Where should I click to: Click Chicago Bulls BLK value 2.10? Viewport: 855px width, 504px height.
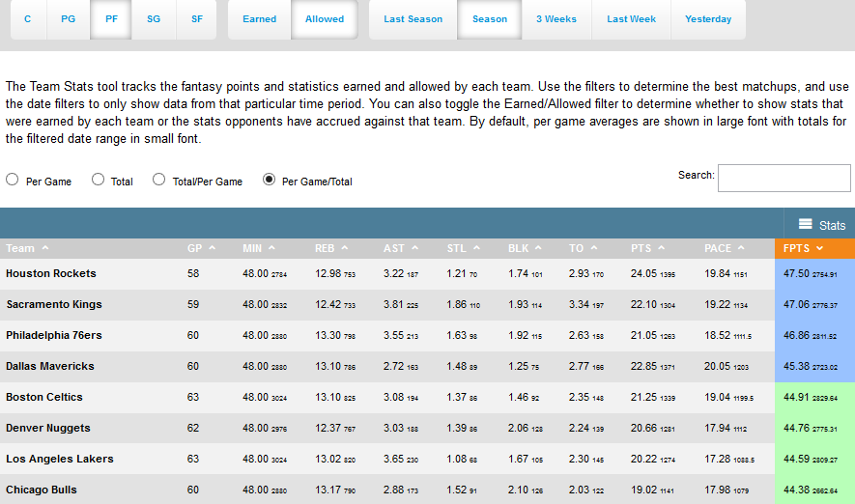pos(519,490)
